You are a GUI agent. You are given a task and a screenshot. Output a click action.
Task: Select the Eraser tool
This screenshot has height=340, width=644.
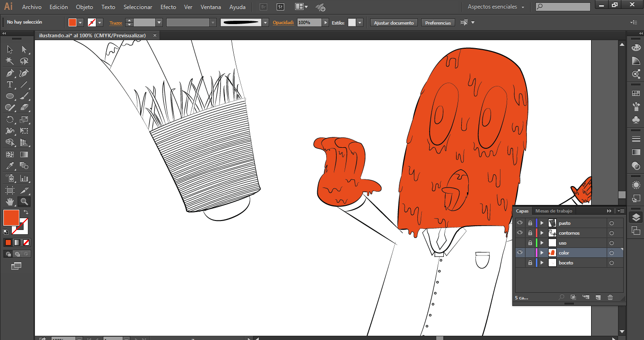[x=24, y=108]
